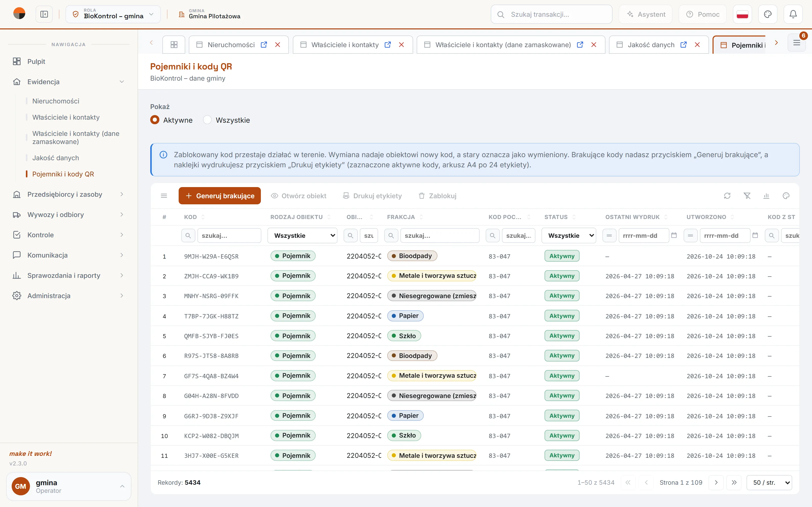
Task: Open the theme palette icon in header
Action: click(768, 14)
